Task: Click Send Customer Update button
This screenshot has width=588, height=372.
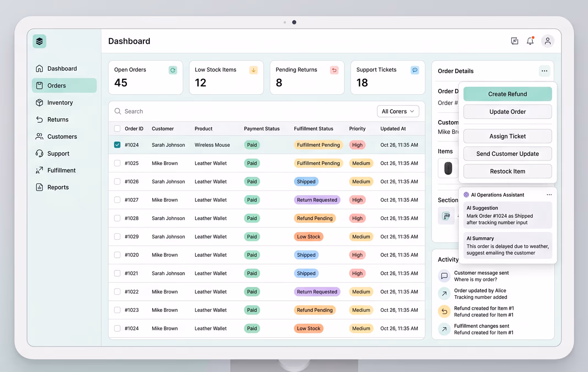Action: pyautogui.click(x=507, y=154)
